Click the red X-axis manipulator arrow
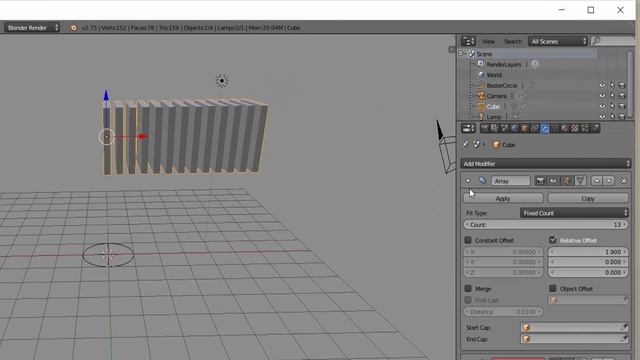Image resolution: width=640 pixels, height=360 pixels. pyautogui.click(x=143, y=136)
